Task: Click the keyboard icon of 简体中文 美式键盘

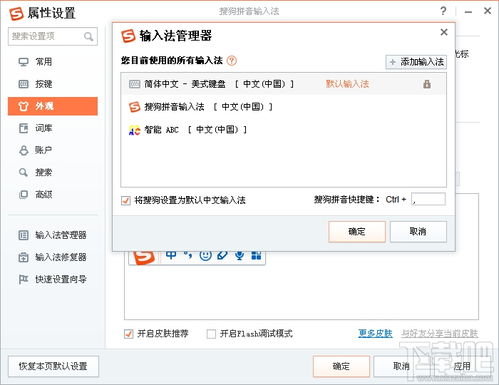Action: click(134, 84)
